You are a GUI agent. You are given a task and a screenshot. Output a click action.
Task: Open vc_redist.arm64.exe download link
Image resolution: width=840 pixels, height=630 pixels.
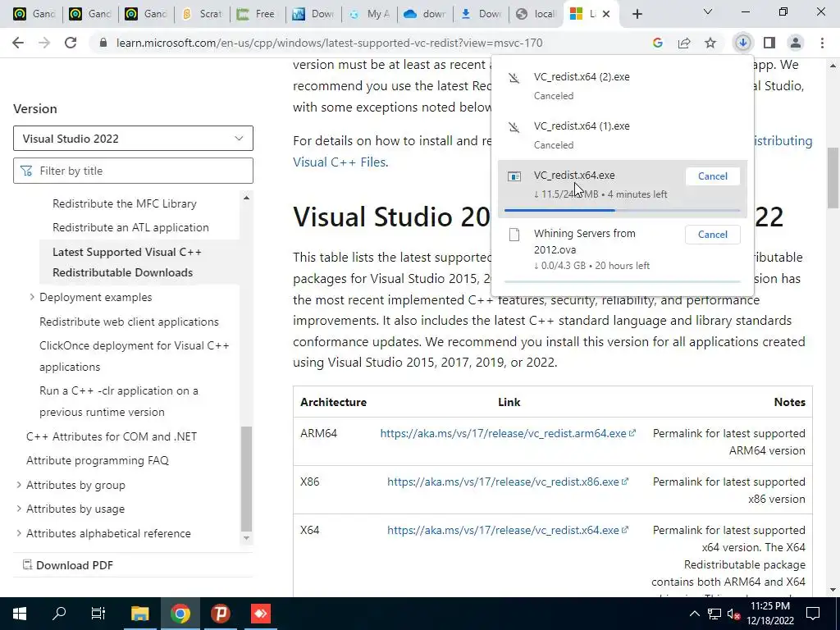[x=507, y=433]
